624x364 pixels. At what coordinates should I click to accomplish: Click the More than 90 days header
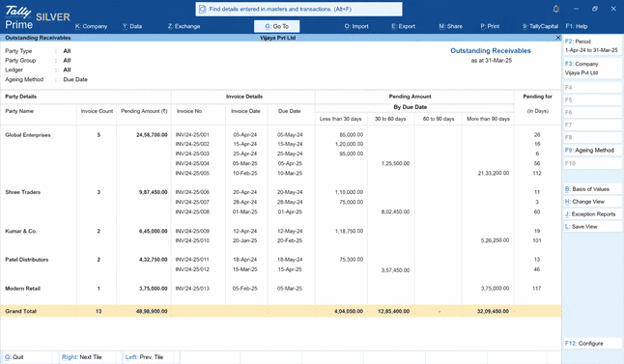488,119
